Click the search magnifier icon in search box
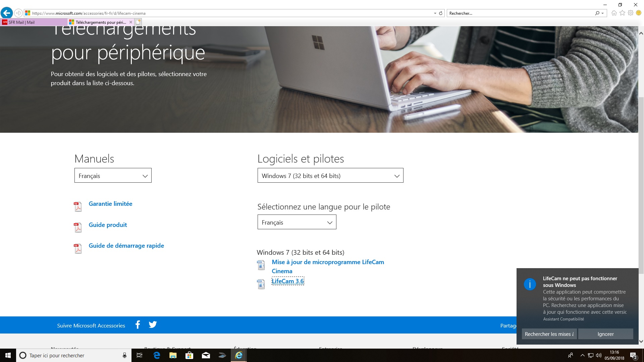This screenshot has height=362, width=644. pyautogui.click(x=597, y=13)
